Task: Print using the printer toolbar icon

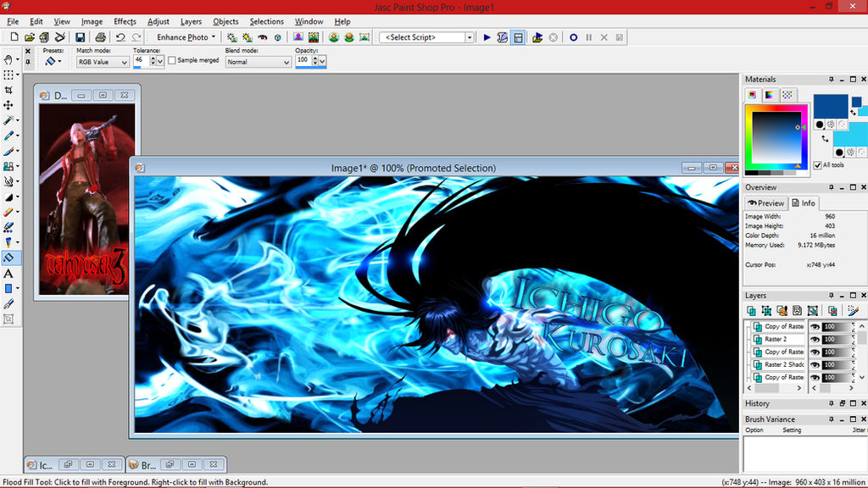Action: coord(100,37)
